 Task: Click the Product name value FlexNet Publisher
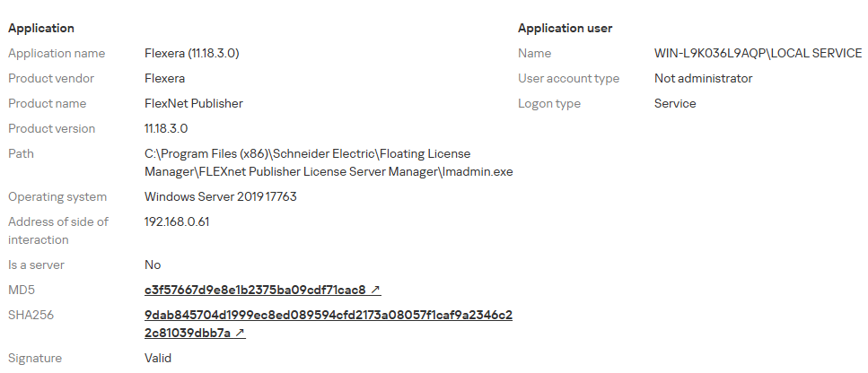[x=193, y=104]
